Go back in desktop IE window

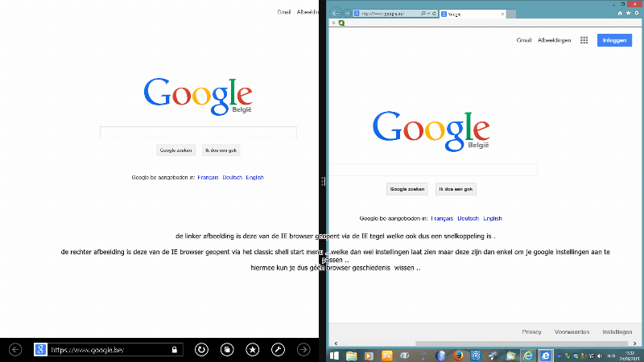click(x=336, y=13)
